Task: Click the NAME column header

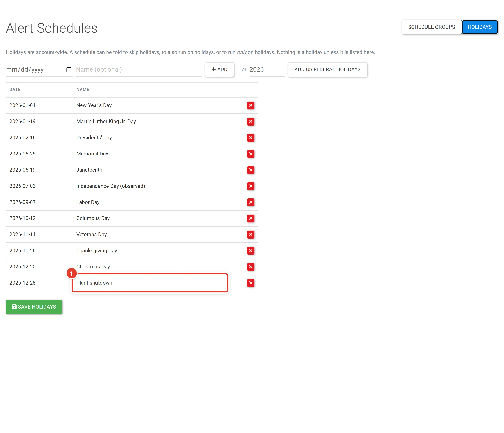Action: pos(83,90)
